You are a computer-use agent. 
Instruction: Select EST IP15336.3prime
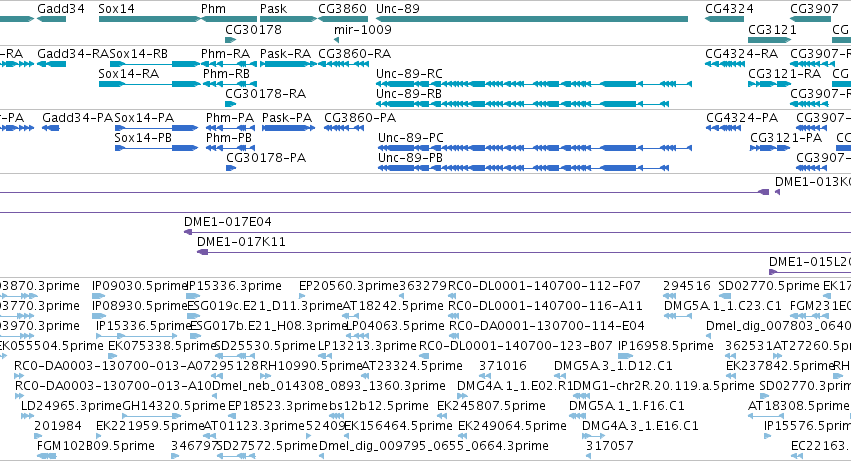[x=234, y=286]
